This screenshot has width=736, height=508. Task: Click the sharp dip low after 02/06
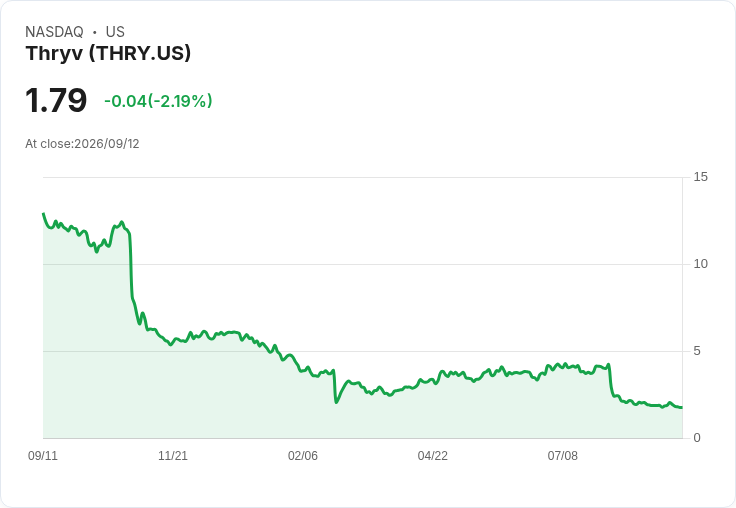[x=336, y=402]
